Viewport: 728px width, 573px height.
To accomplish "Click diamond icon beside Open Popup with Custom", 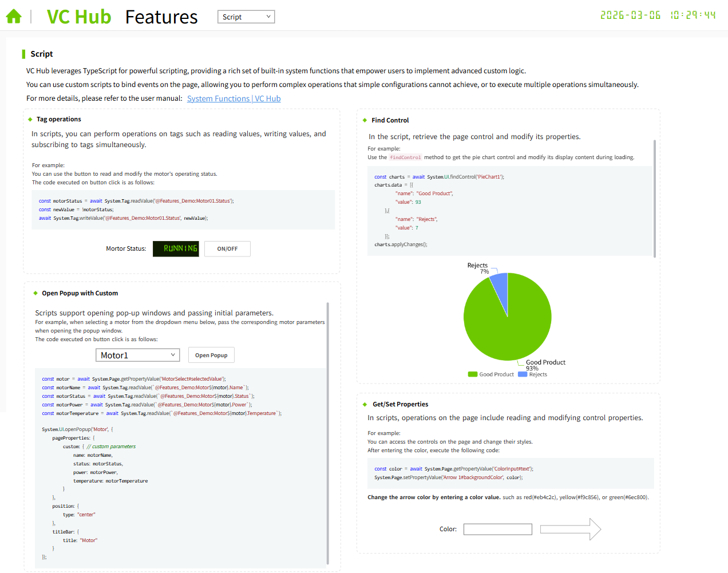I will pyautogui.click(x=35, y=293).
